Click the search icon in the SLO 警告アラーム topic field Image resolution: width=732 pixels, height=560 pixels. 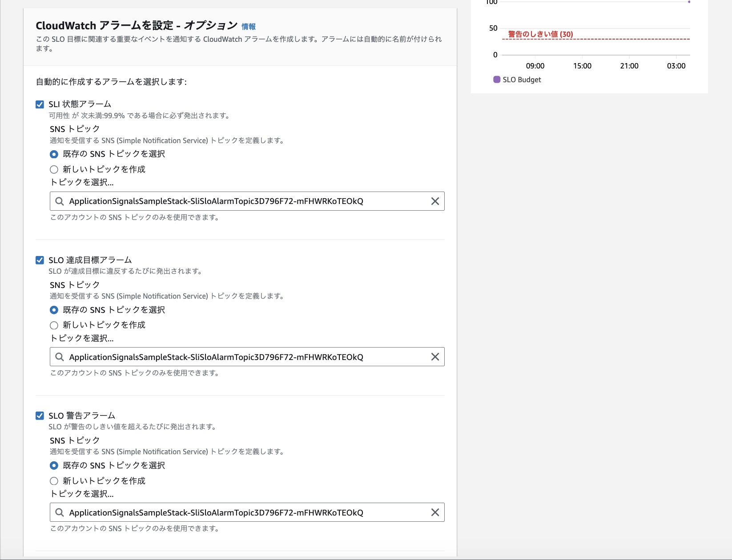click(60, 512)
